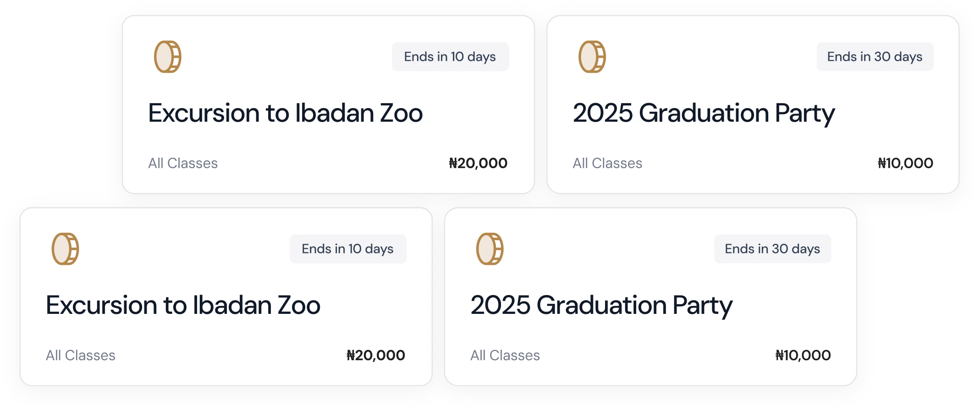Select the ₦10,000 amount on the lower card
Viewport: 980px width, 411px height.
click(x=803, y=355)
